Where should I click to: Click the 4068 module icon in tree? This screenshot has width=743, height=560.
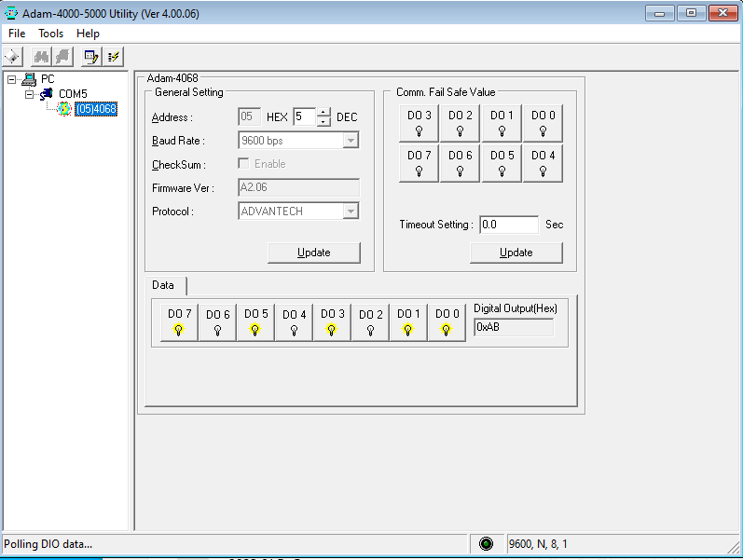click(64, 108)
